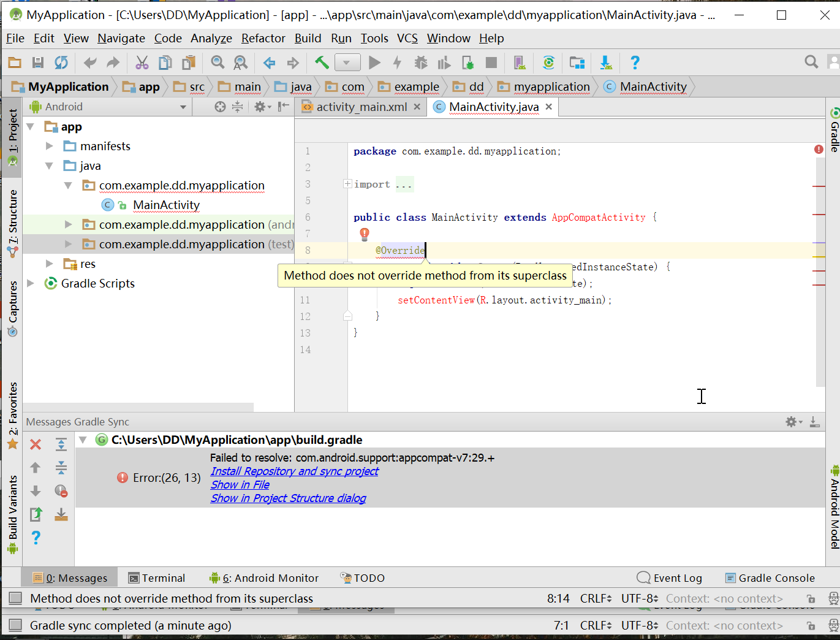The image size is (840, 640).
Task: Click the Instant Run lightning icon
Action: coord(398,62)
